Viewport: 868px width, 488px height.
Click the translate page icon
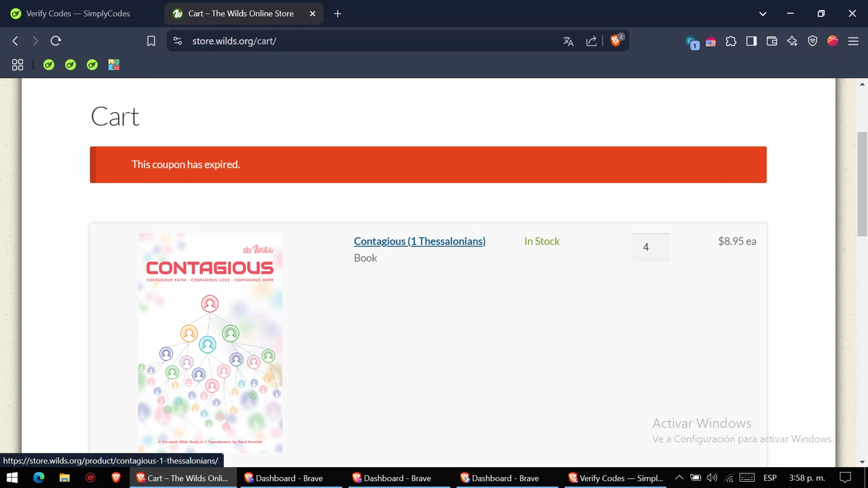(x=568, y=41)
